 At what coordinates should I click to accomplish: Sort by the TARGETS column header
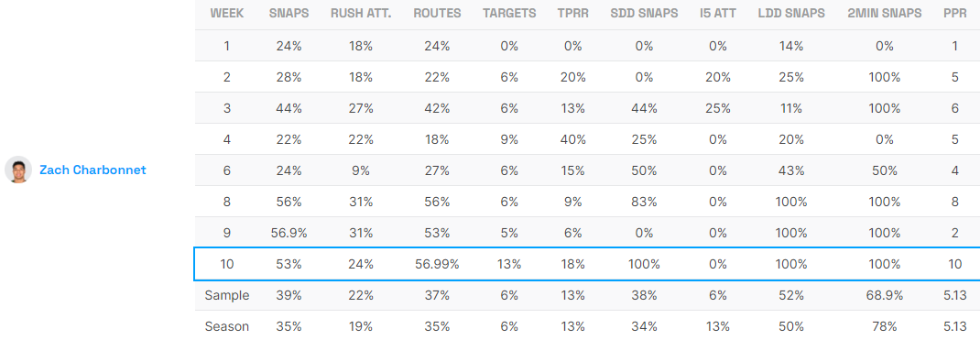pyautogui.click(x=509, y=14)
